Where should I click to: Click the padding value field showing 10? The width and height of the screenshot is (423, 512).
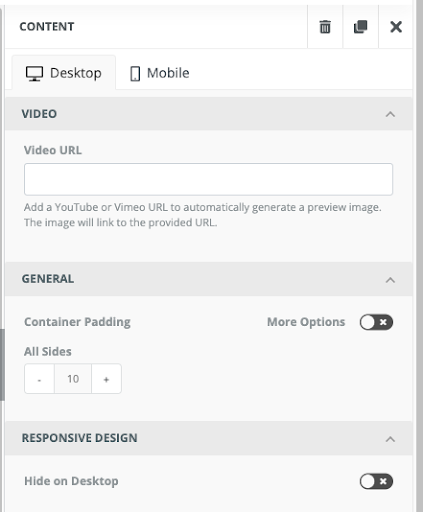pos(73,379)
